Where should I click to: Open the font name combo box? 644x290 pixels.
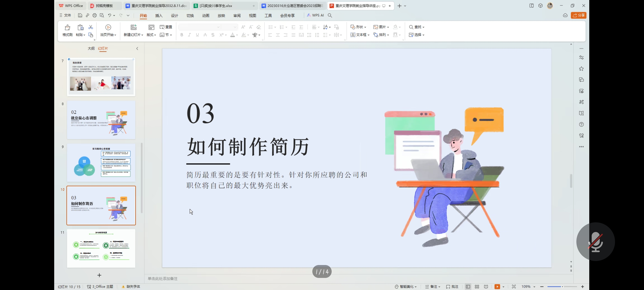(199, 27)
